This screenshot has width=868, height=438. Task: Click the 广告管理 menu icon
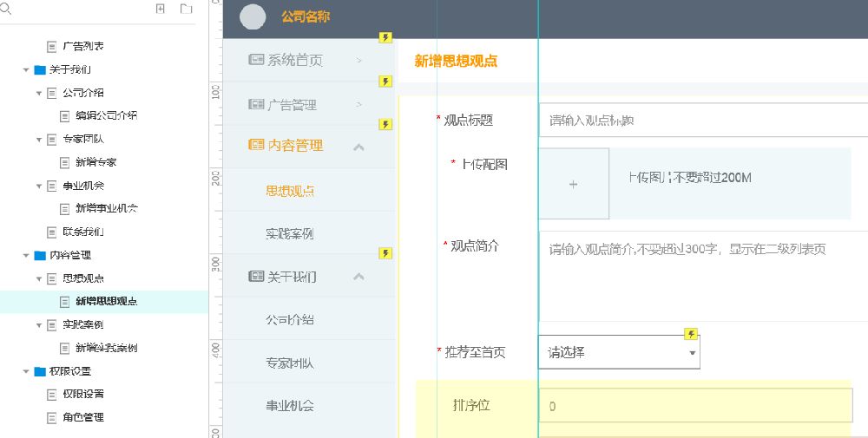tap(256, 104)
